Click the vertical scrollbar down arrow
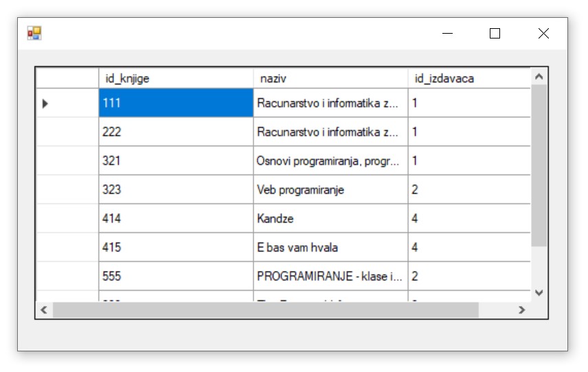The height and width of the screenshot is (372, 588). (539, 293)
